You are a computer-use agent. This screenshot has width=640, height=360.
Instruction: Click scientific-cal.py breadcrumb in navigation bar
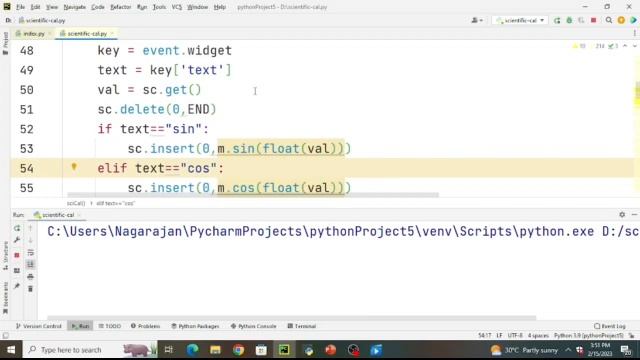42,20
